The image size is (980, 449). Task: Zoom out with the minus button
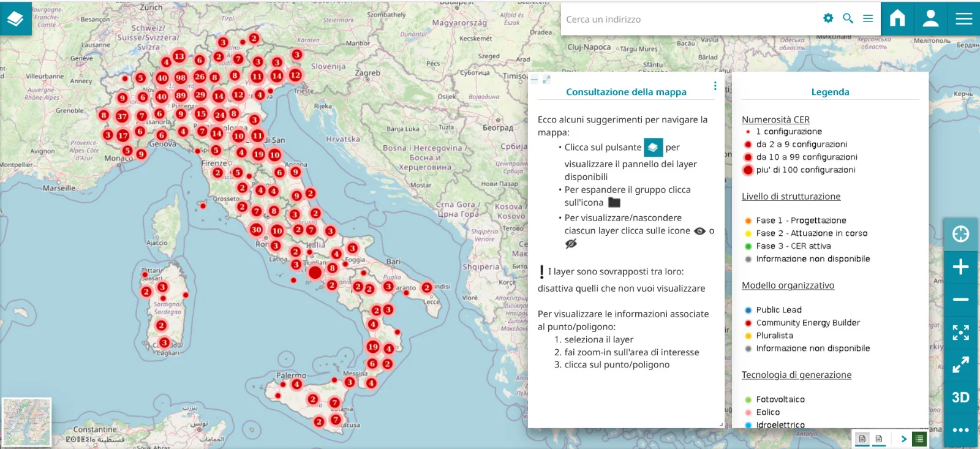(960, 300)
